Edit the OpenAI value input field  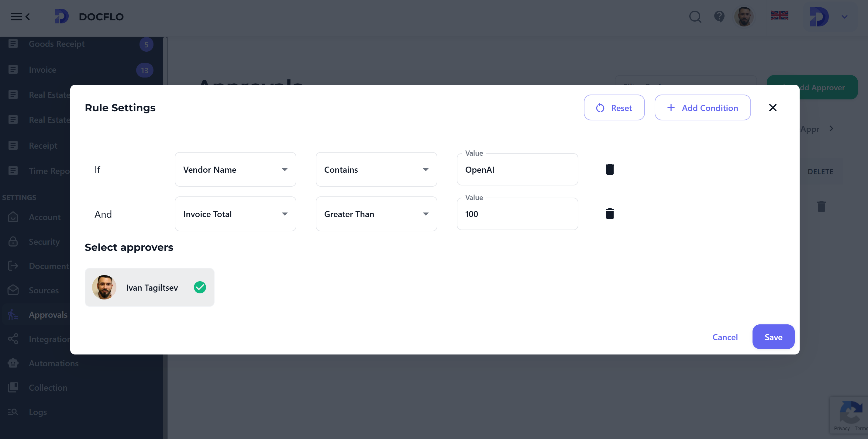[517, 170]
